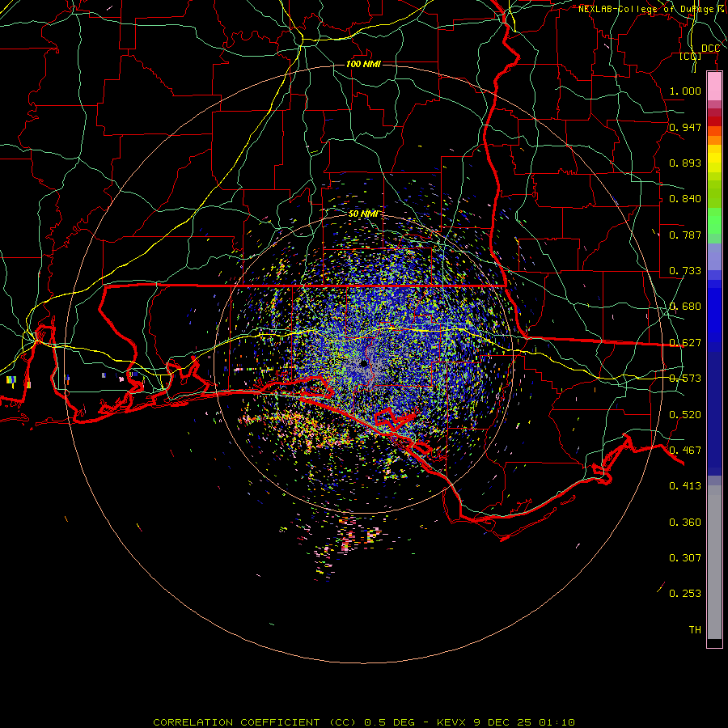Click the 1.000 legend value
Screen dimensions: 728x728
pyautogui.click(x=685, y=91)
